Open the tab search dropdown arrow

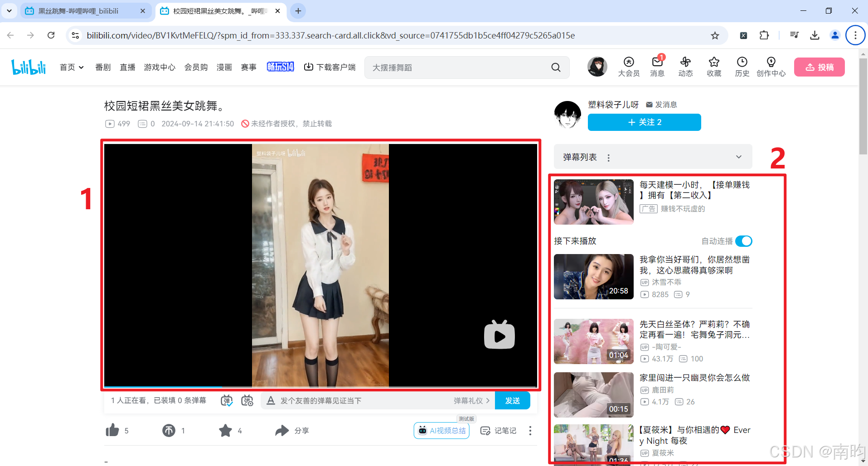[9, 11]
